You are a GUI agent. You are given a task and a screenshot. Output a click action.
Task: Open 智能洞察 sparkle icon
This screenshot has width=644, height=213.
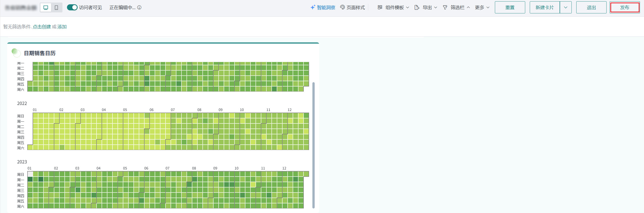click(313, 7)
